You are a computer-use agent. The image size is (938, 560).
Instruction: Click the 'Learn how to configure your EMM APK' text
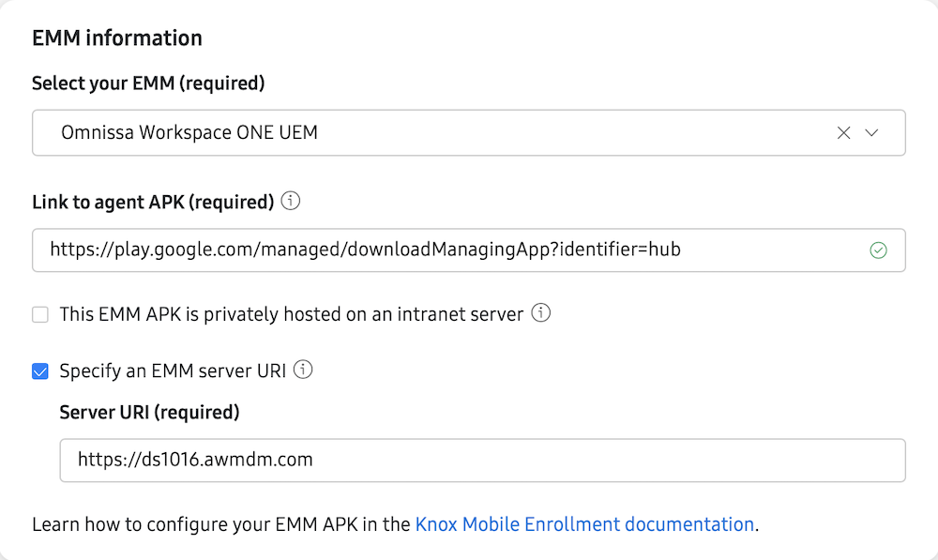click(x=221, y=524)
